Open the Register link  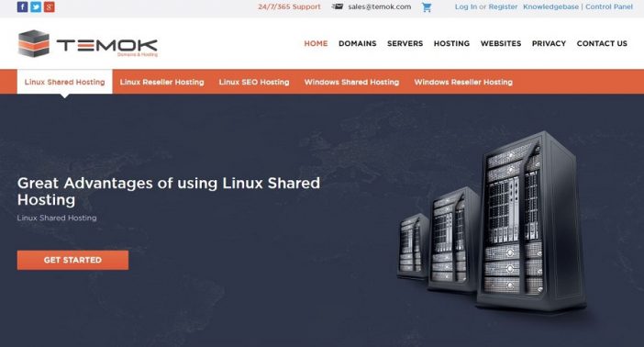(503, 6)
